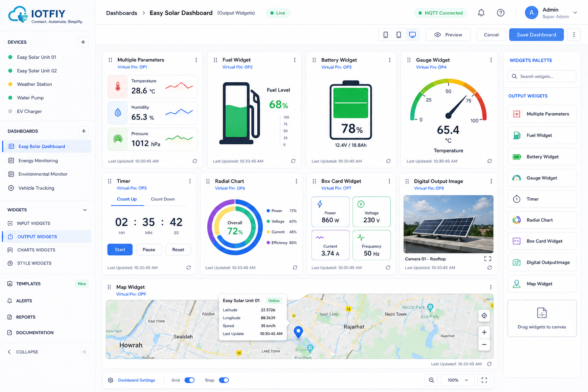Refresh the Box Card Widget

click(388, 268)
